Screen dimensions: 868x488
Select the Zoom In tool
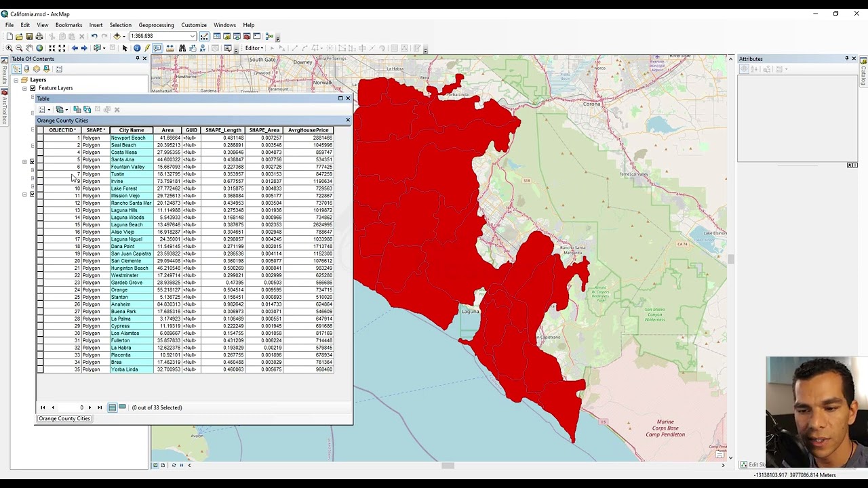coord(9,48)
